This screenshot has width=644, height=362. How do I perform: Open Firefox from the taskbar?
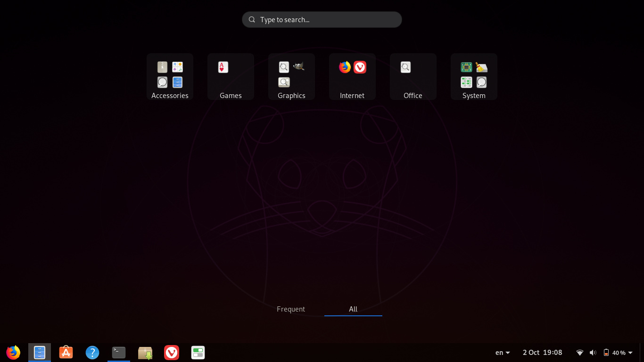click(13, 352)
